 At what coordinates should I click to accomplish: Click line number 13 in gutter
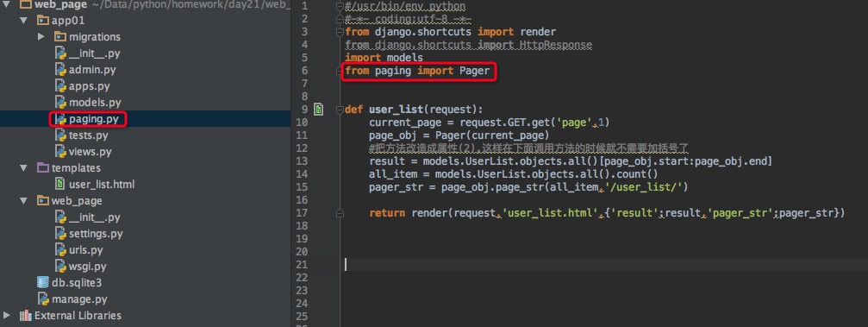pyautogui.click(x=302, y=160)
